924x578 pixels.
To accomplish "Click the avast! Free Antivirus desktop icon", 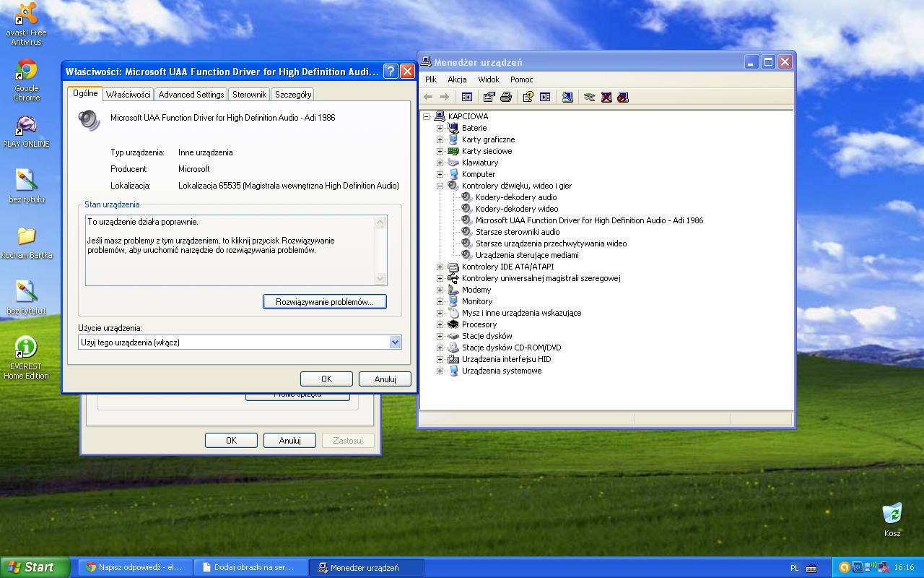I will tap(26, 24).
